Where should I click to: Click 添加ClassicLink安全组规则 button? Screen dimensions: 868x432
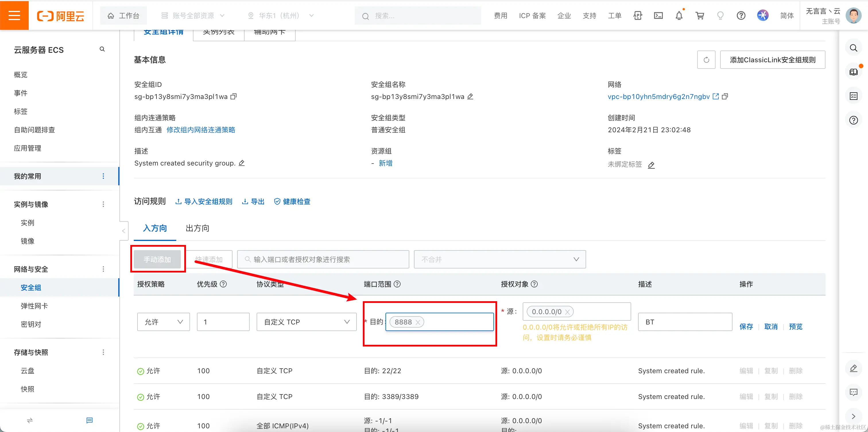(x=772, y=60)
